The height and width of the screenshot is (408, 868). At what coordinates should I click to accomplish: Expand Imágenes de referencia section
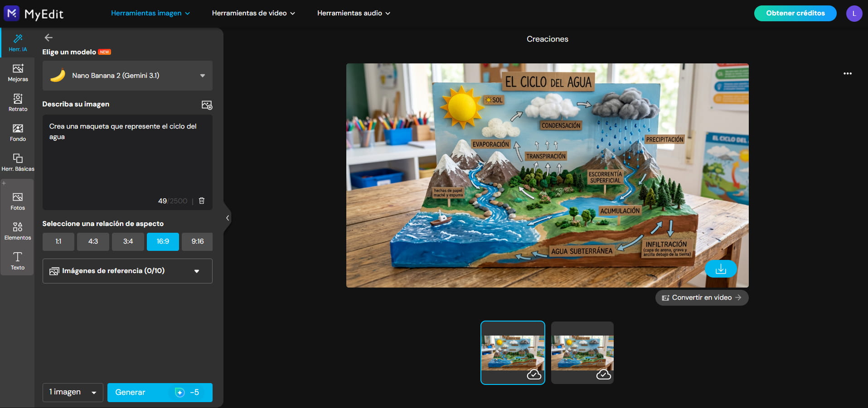(127, 271)
